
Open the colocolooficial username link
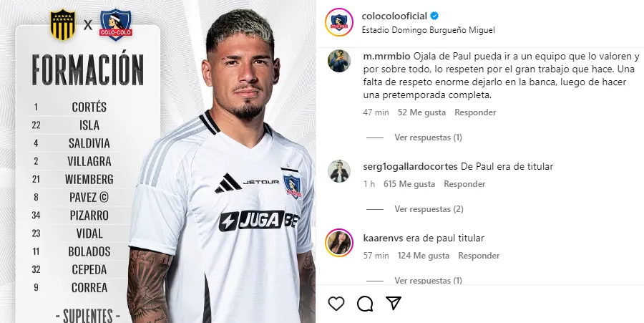coord(394,16)
